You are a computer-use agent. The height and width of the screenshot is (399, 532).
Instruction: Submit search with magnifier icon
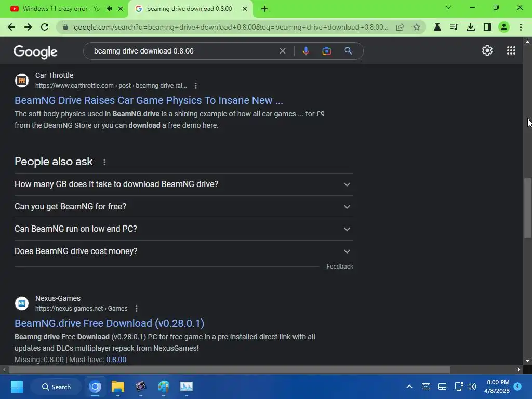point(348,51)
